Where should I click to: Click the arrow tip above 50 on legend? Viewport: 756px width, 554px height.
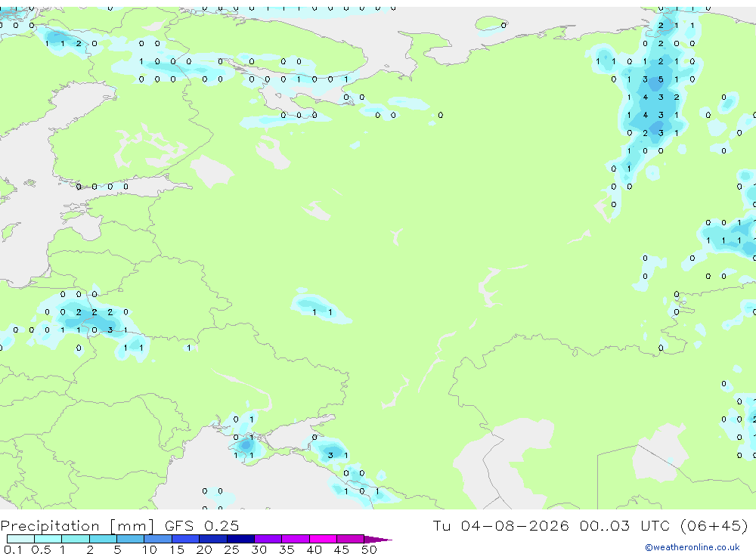(378, 540)
